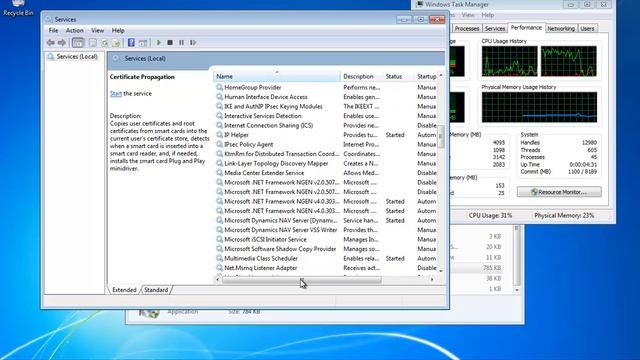The width and height of the screenshot is (640, 360).
Task: Click the Restart Service toolbar icon
Action: [x=193, y=42]
